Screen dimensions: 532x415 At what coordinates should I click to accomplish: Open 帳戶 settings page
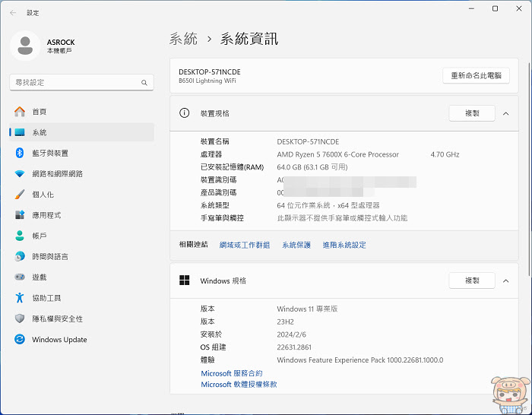click(81, 236)
